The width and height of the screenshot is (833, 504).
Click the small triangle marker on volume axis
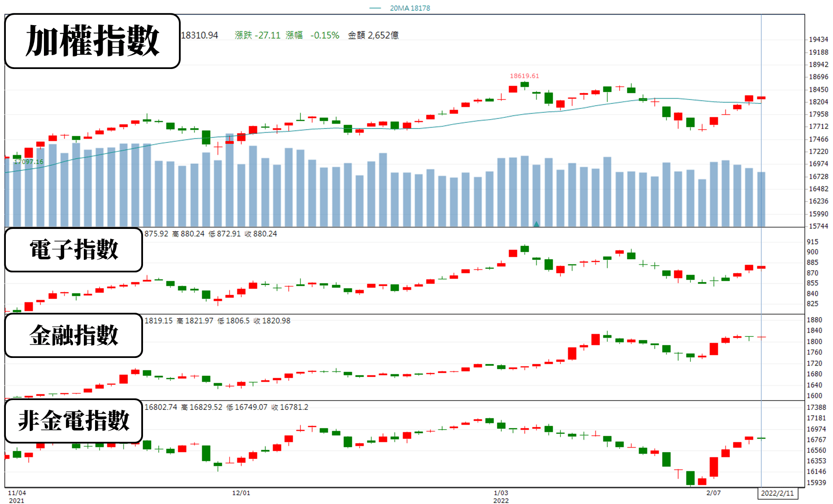pyautogui.click(x=536, y=224)
